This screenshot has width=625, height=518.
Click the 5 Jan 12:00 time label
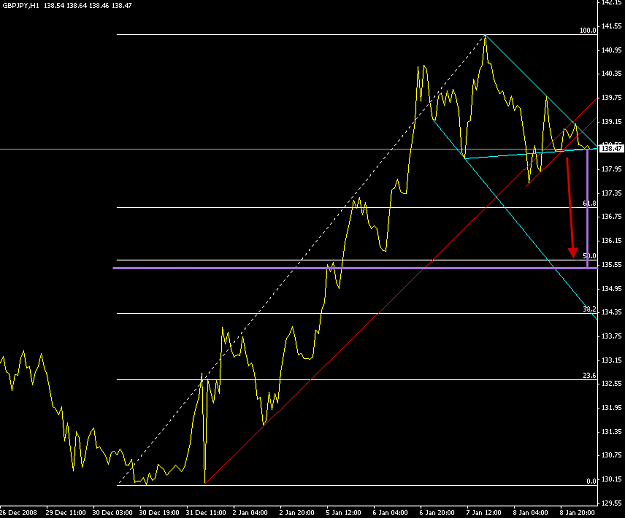(x=344, y=512)
